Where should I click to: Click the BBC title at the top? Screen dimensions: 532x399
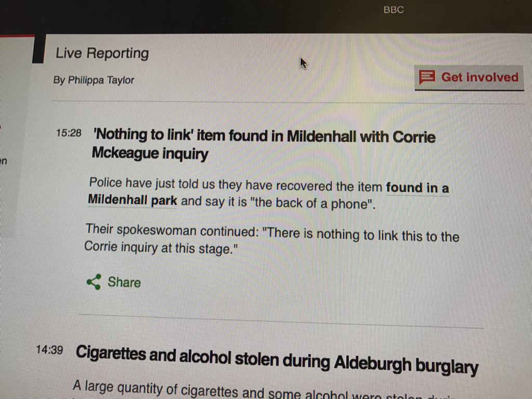(393, 10)
